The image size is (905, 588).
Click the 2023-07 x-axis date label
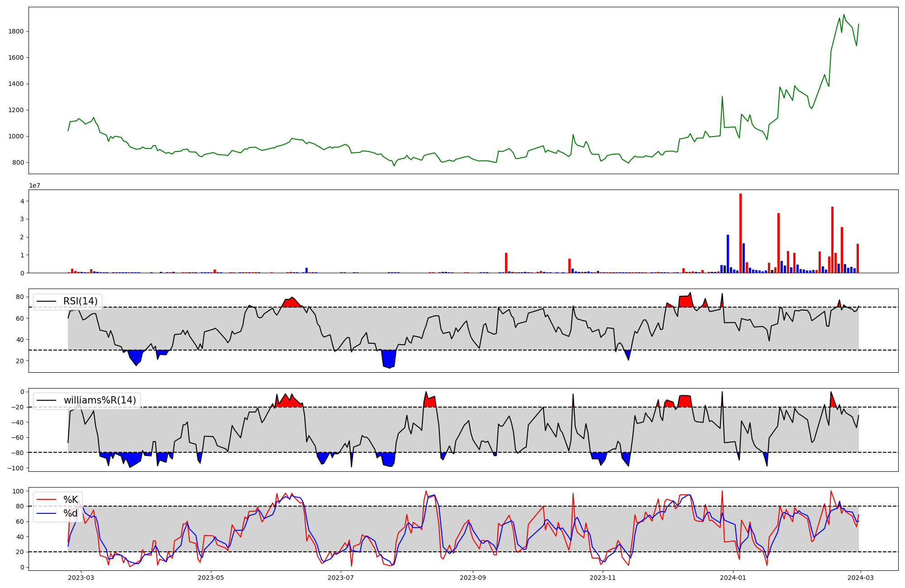coord(341,578)
